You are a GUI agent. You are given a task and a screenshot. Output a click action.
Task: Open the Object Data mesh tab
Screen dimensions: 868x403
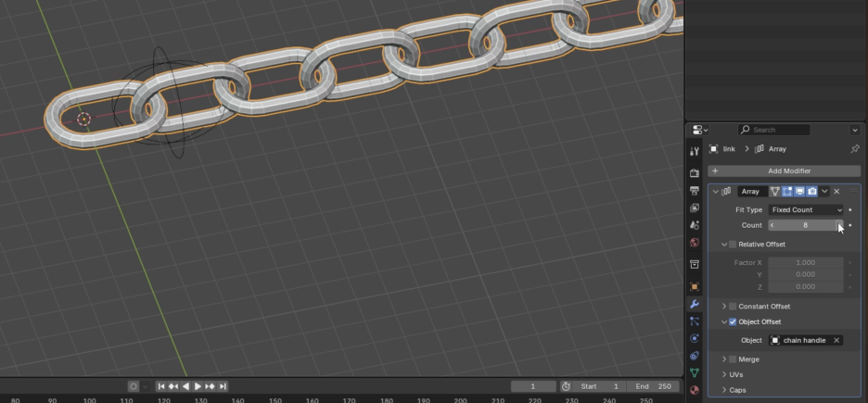point(695,372)
